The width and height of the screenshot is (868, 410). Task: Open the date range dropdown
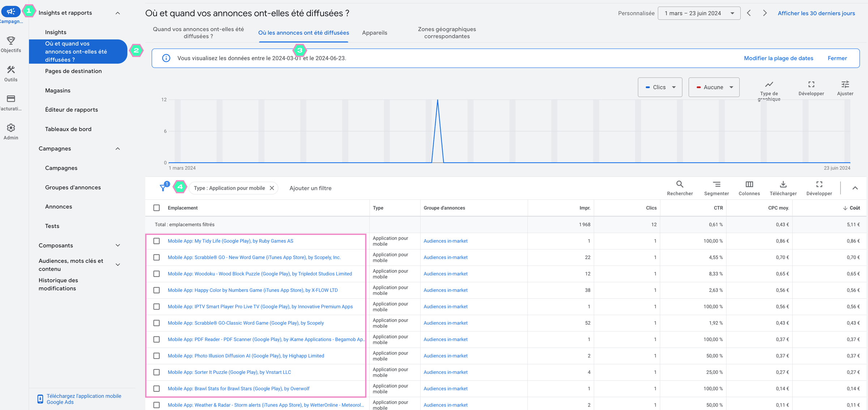point(699,13)
